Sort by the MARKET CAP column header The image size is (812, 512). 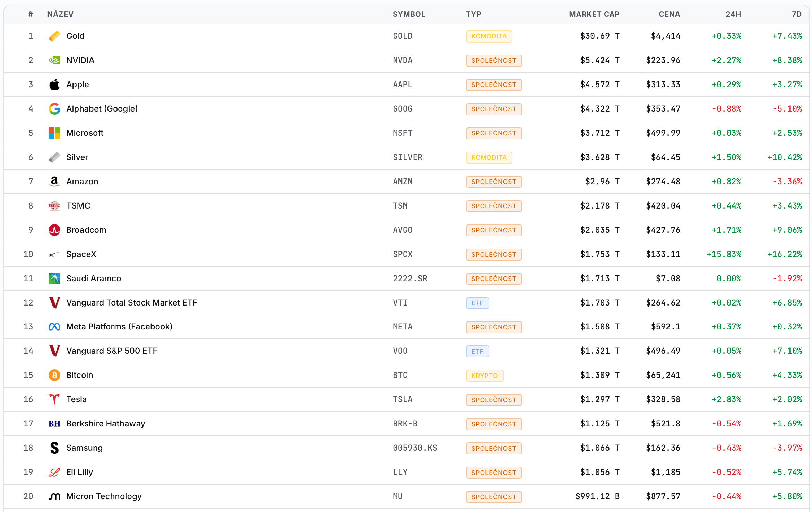[x=594, y=14]
